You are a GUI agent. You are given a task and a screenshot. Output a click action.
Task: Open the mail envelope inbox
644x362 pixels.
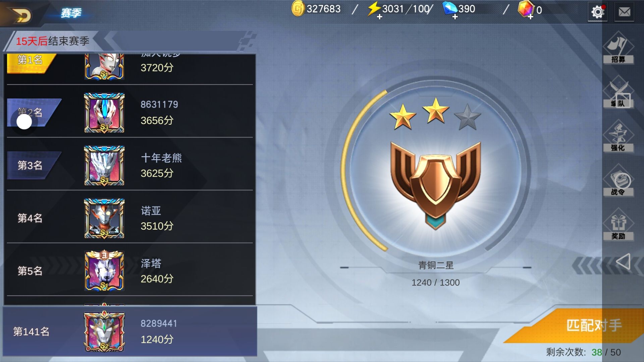(x=624, y=12)
